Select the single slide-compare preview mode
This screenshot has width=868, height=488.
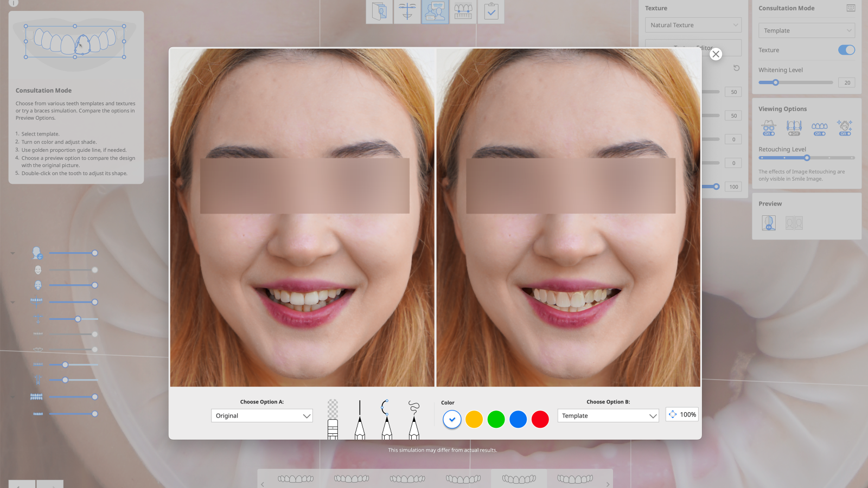769,223
